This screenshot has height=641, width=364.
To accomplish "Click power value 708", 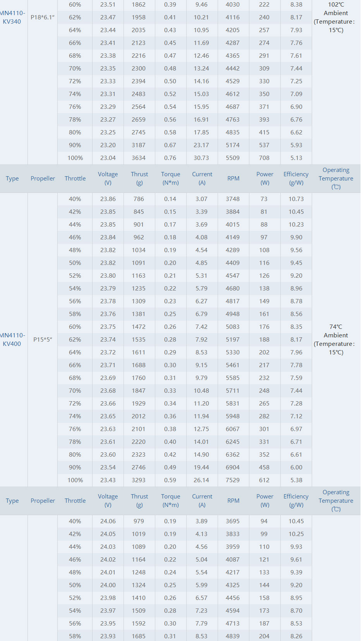I will [264, 158].
